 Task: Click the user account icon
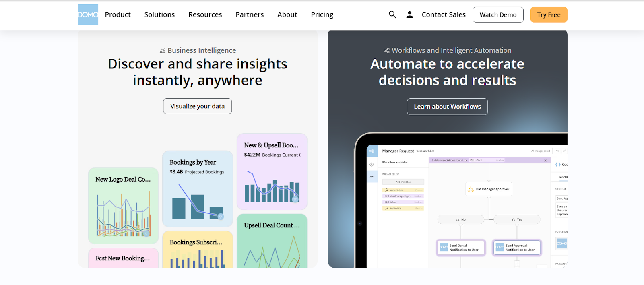coord(410,14)
